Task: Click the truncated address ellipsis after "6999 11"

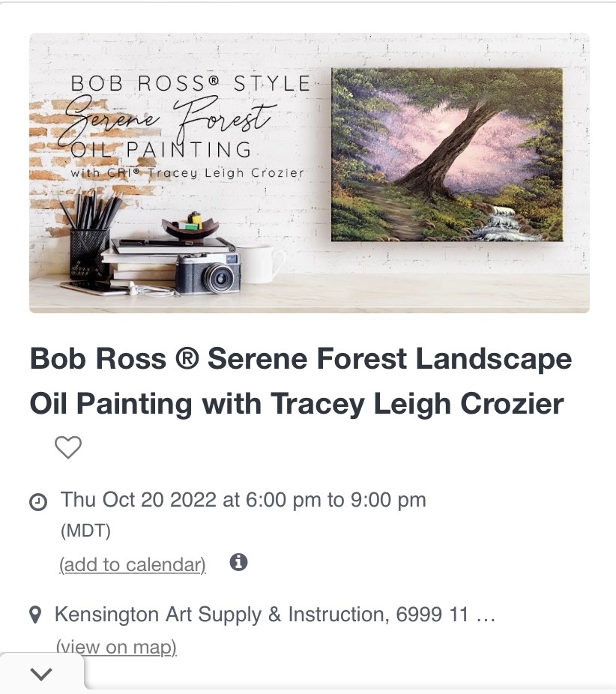Action: pos(486,616)
